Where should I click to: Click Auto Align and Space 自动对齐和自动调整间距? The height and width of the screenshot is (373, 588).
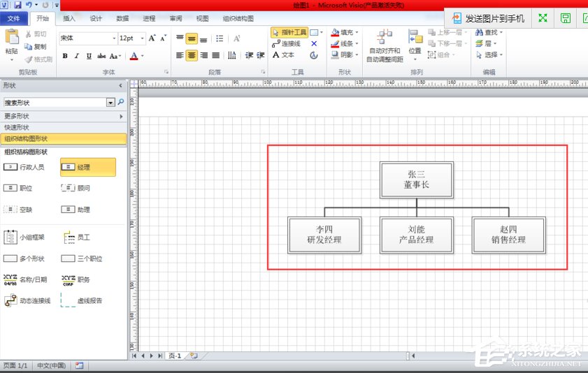coord(385,45)
